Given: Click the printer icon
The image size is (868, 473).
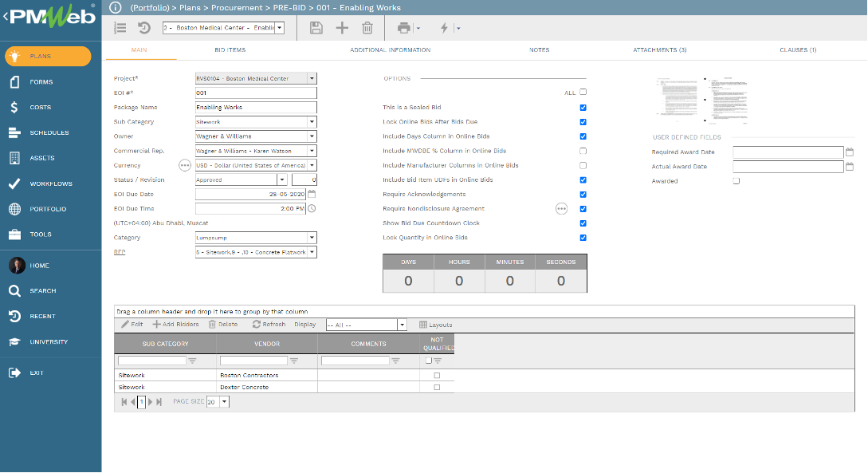Looking at the screenshot, I should coord(404,28).
